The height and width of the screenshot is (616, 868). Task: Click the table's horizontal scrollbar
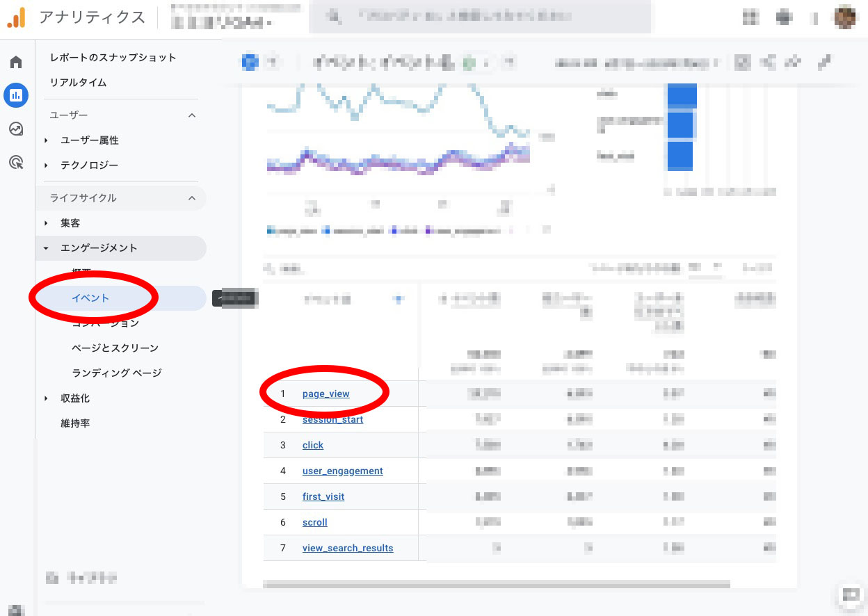(497, 585)
